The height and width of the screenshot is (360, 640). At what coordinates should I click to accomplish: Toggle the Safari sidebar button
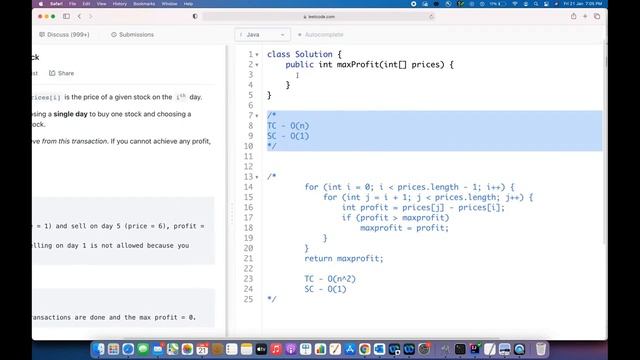click(66, 16)
